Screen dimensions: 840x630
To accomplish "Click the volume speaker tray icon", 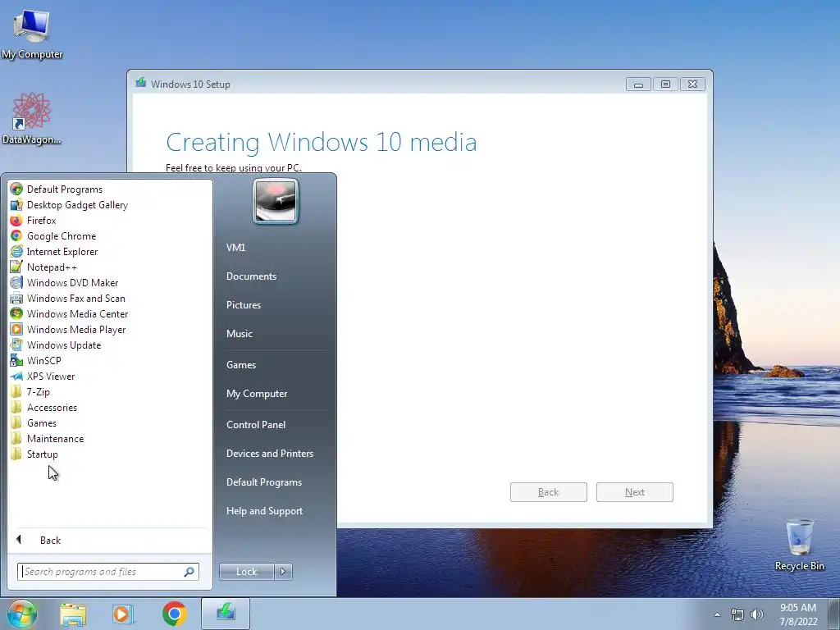I will click(x=756, y=614).
